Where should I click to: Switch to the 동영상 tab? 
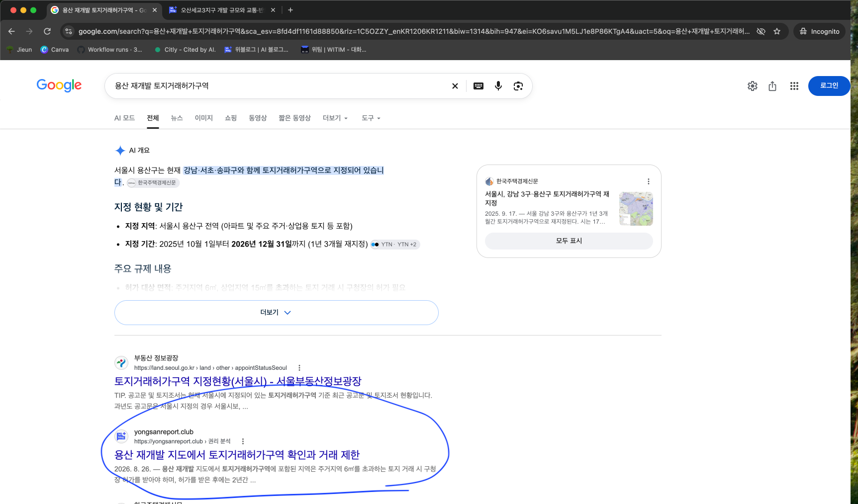[x=258, y=118]
